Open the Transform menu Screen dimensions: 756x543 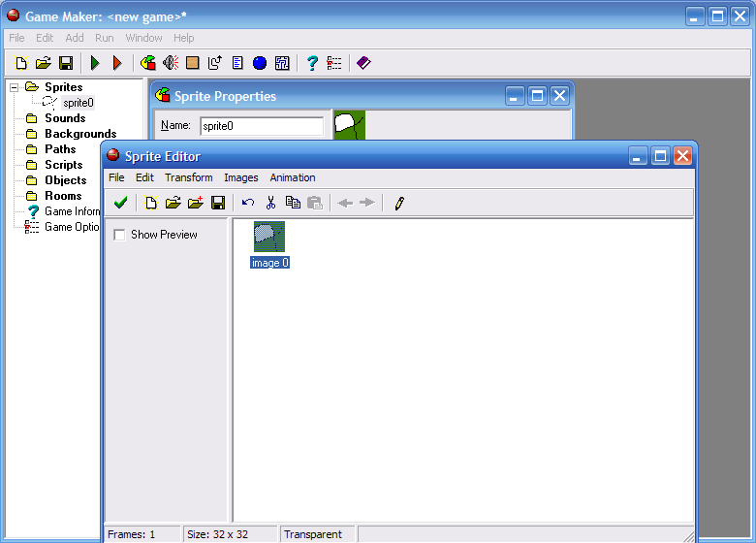pos(189,177)
